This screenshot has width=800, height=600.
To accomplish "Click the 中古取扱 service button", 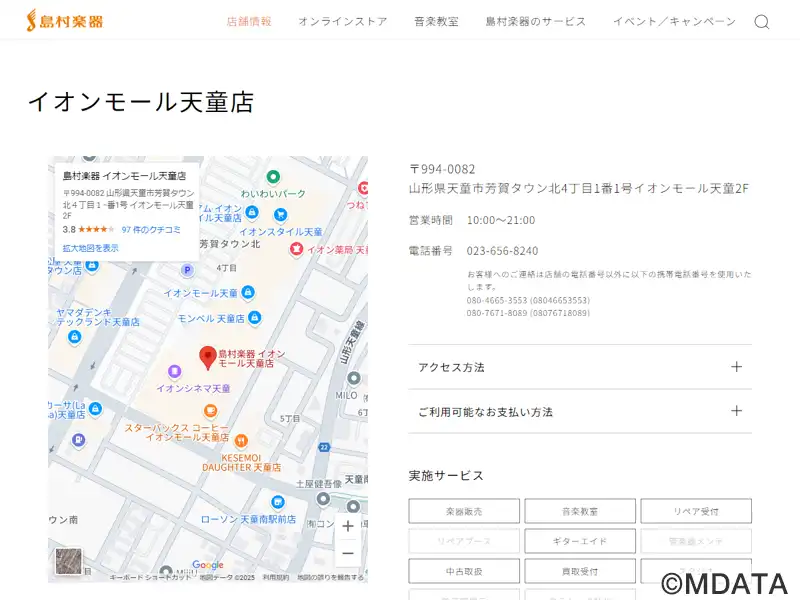I will (x=464, y=571).
